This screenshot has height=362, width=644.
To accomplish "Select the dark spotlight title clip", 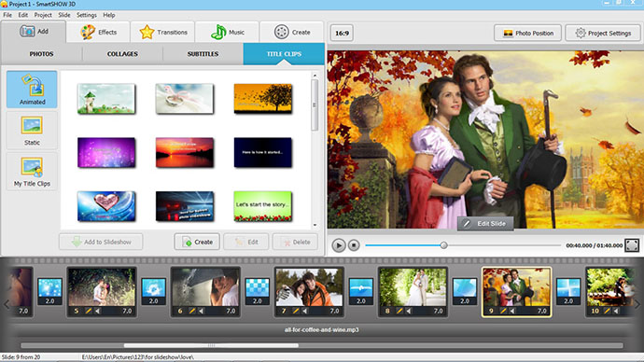I will click(x=185, y=206).
